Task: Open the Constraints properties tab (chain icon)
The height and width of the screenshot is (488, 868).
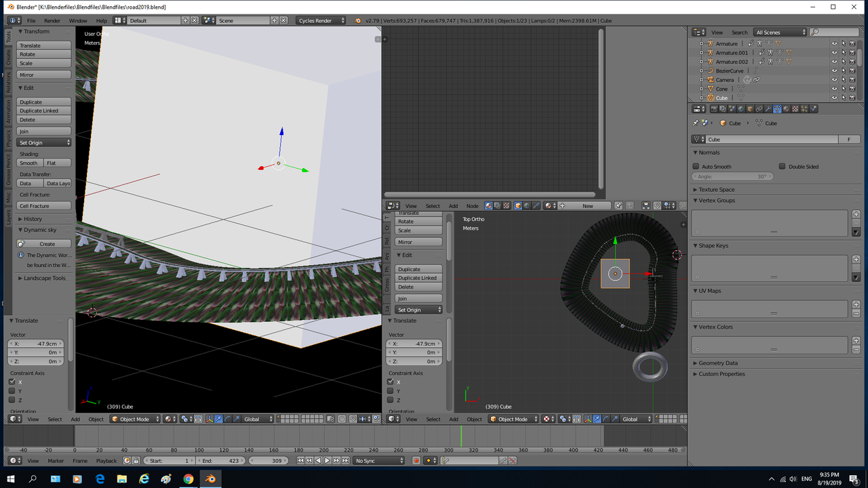Action: click(x=759, y=108)
